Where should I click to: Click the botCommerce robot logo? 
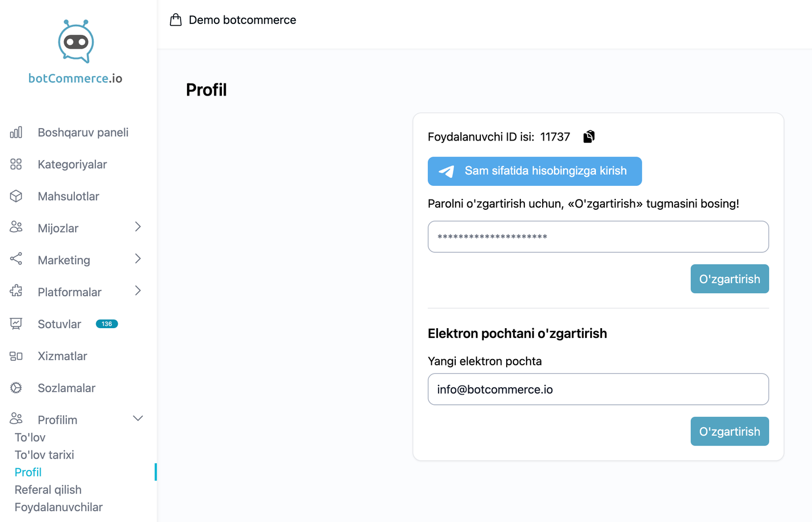tap(75, 42)
